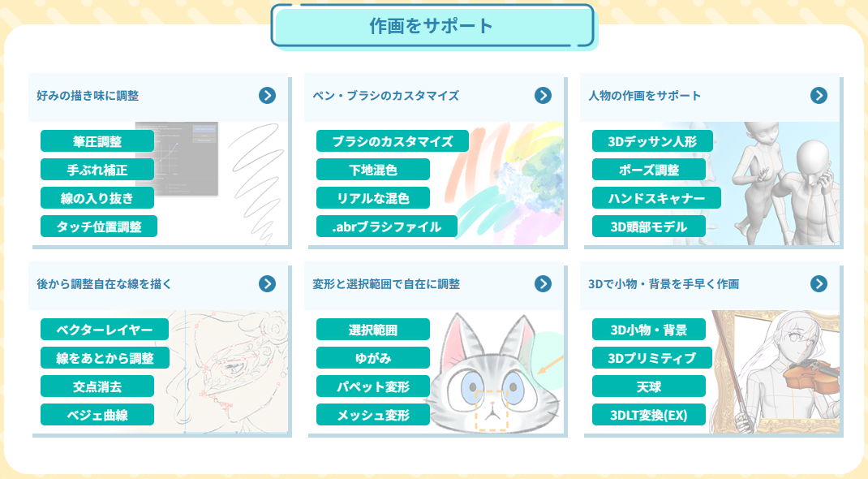Open the 筆圧調整 button
The width and height of the screenshot is (868, 479).
coord(97,141)
